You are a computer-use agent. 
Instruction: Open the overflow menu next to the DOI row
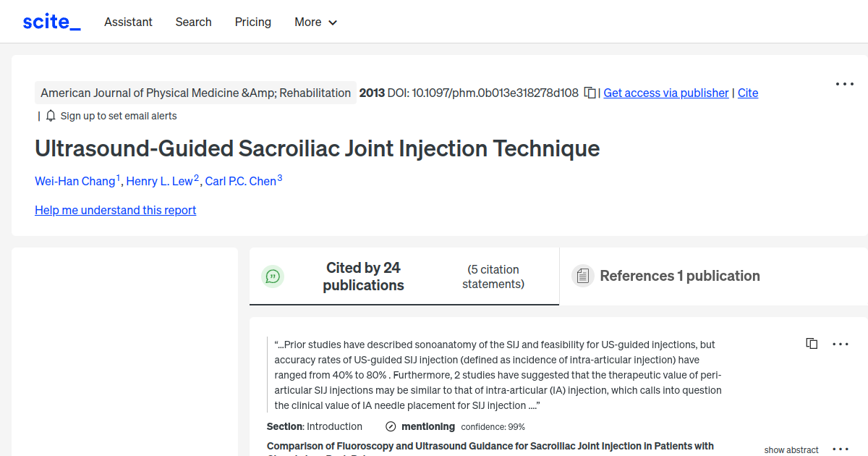(x=844, y=84)
